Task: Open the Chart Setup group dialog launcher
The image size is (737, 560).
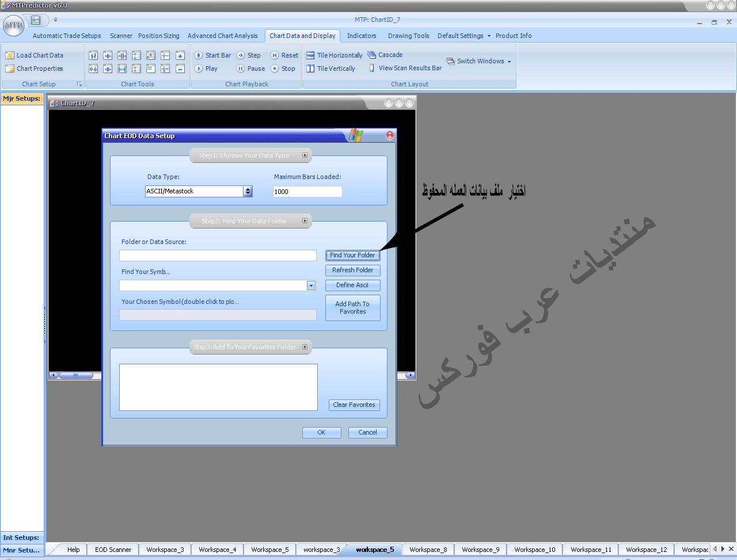Action: [x=79, y=85]
